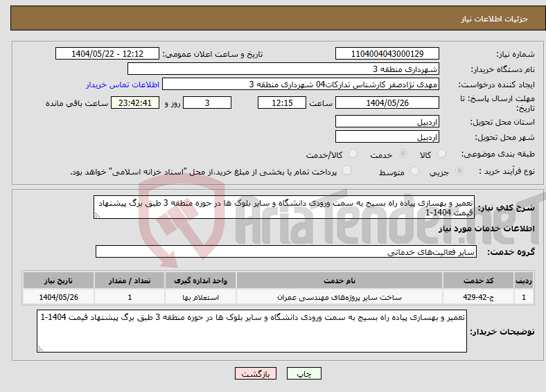This screenshot has width=546, height=392.
Task: Click the deadline date field 1404/05/26
Action: point(387,103)
